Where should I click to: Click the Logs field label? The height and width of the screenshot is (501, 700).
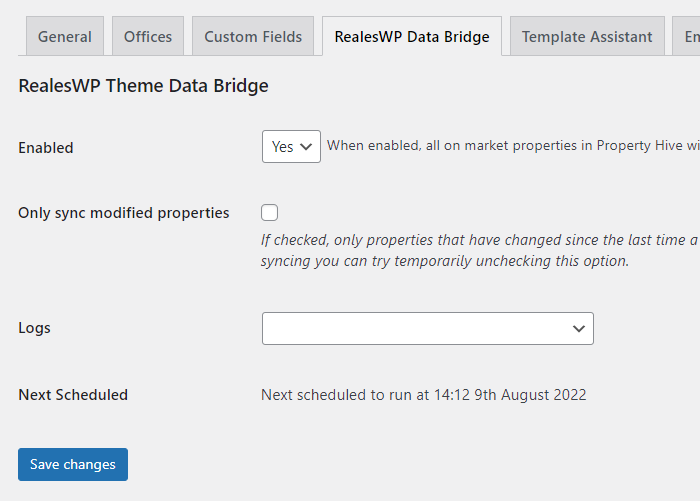[34, 328]
